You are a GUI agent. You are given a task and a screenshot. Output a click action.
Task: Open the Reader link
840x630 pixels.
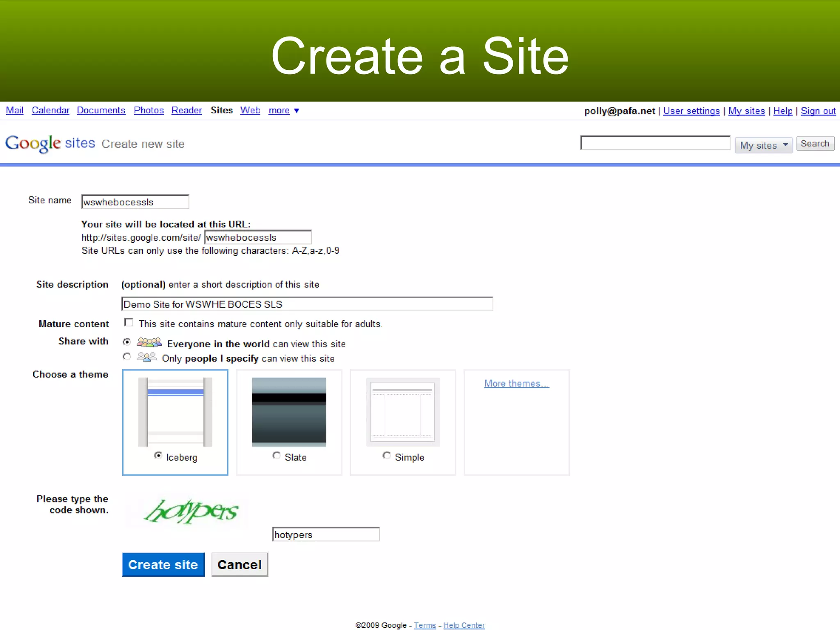(187, 110)
